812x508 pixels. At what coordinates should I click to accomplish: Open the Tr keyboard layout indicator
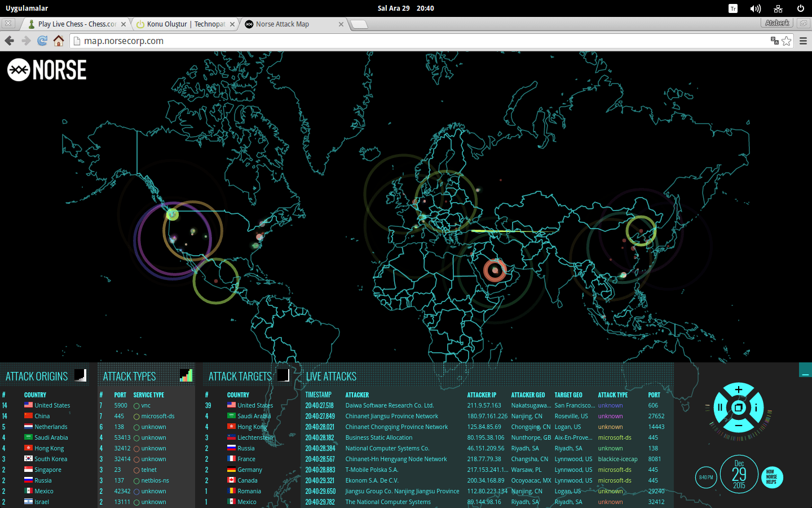tap(733, 8)
